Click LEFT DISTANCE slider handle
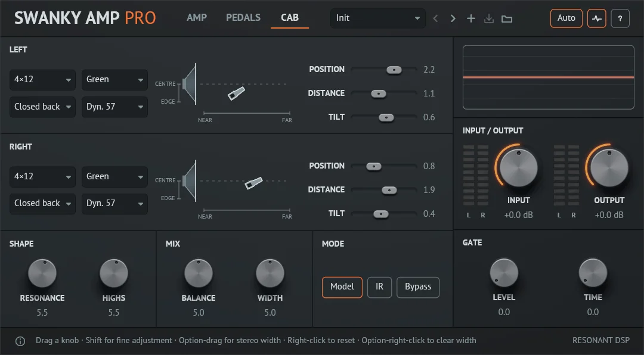This screenshot has height=355, width=644. tap(378, 94)
